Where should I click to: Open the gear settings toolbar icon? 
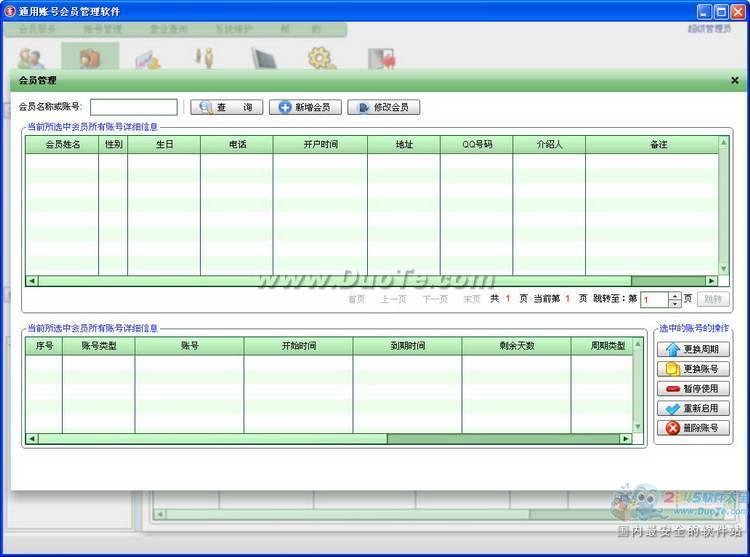tap(321, 58)
